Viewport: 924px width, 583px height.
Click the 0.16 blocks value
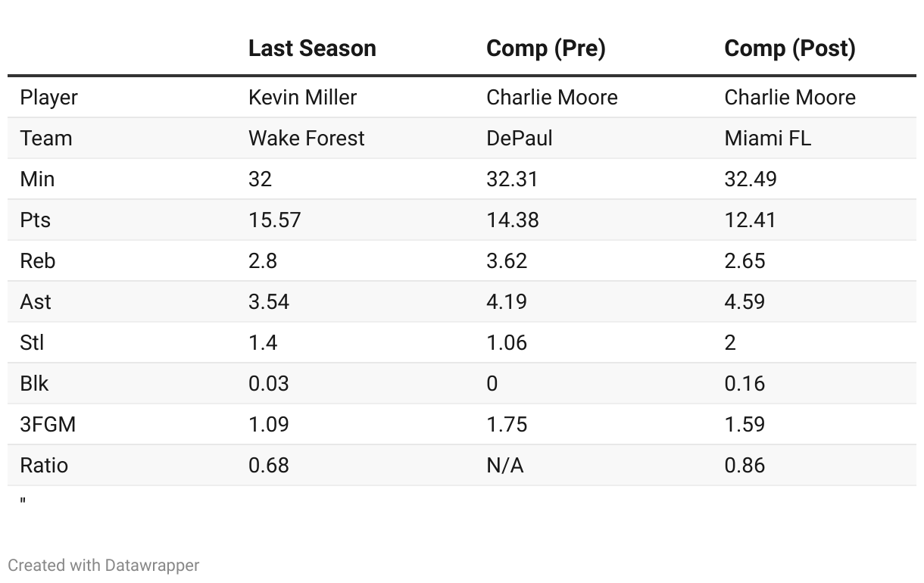pos(745,384)
